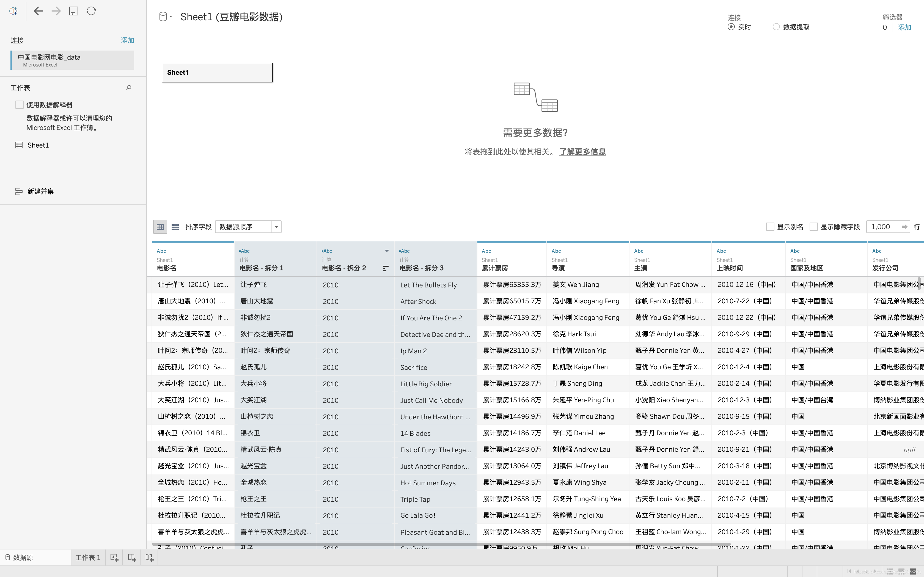Click the refresh data source icon
The height and width of the screenshot is (577, 924).
click(91, 11)
